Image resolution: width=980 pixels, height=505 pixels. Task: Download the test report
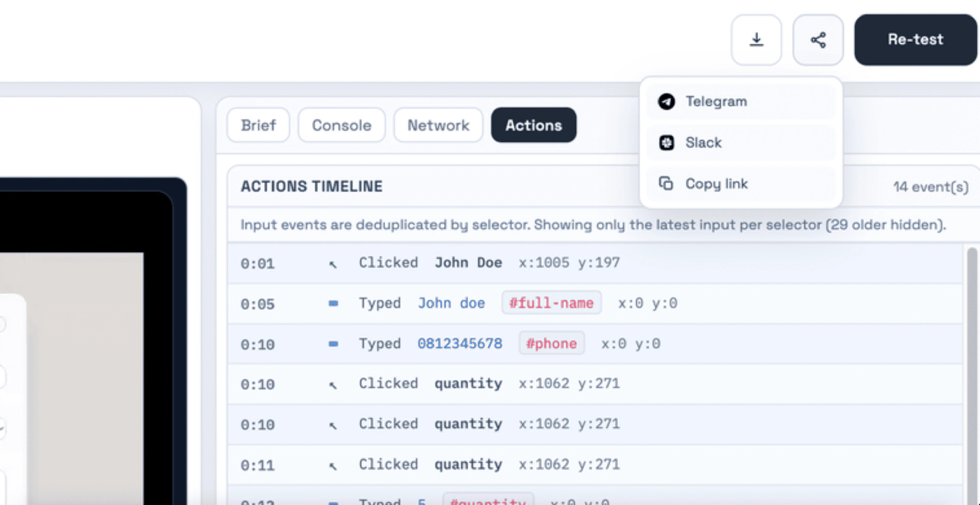(x=756, y=40)
